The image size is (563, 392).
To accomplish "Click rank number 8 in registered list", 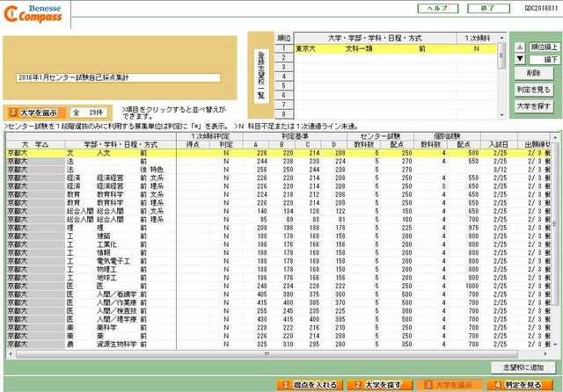I will click(x=284, y=114).
